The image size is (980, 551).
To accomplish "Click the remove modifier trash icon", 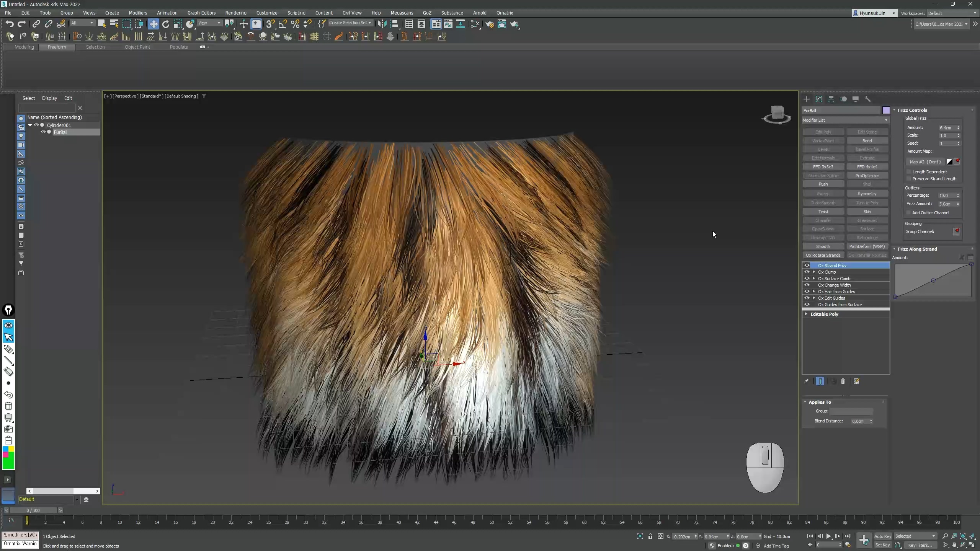I will (843, 381).
